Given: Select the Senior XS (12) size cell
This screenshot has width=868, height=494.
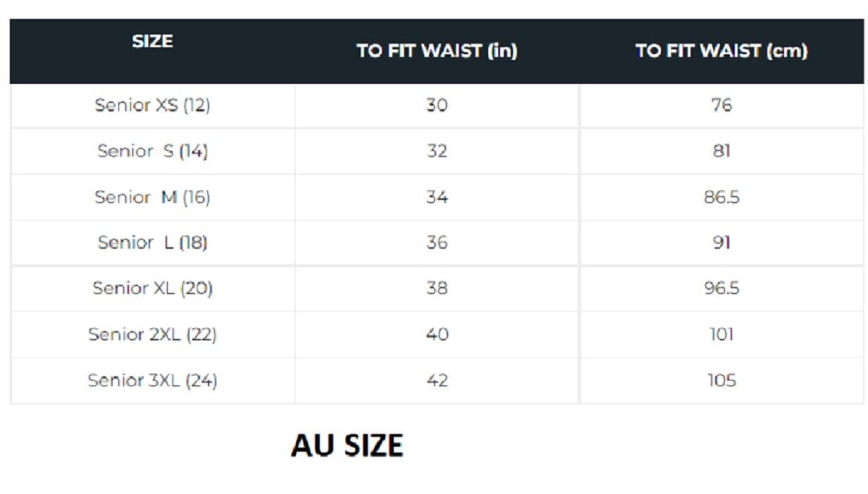Looking at the screenshot, I should pos(152,106).
